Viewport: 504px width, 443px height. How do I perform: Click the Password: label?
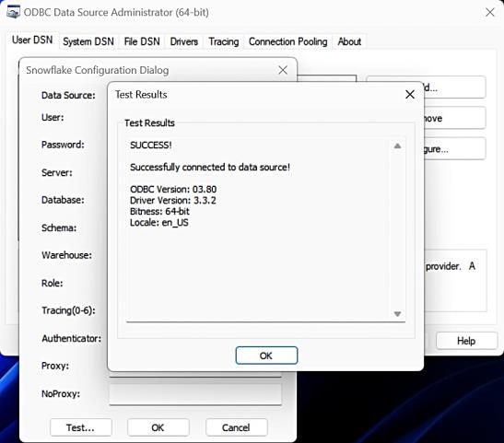[63, 145]
